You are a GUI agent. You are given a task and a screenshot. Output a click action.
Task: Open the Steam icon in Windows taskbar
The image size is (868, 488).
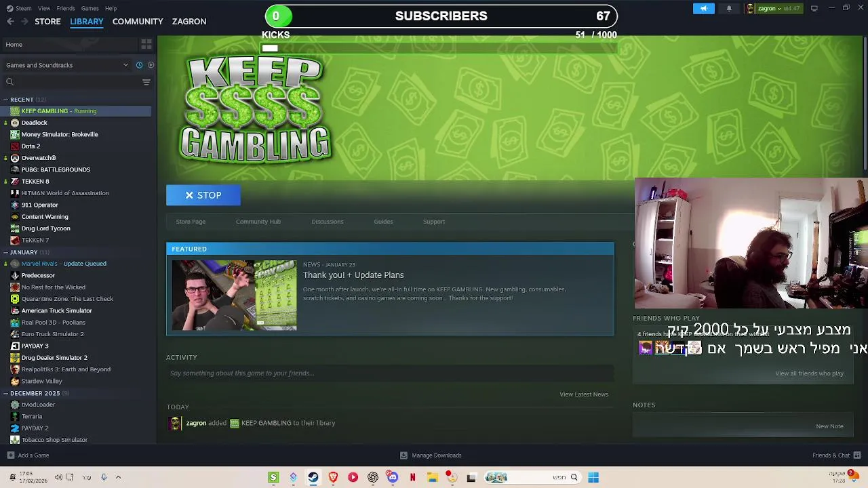[x=313, y=477]
